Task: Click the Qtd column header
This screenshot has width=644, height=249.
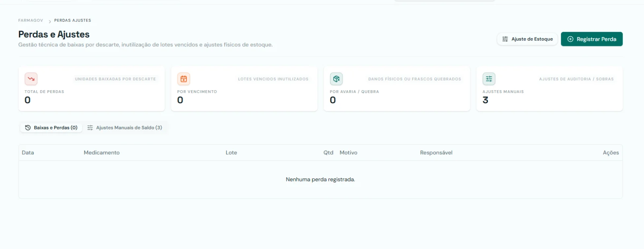Action: click(x=328, y=153)
